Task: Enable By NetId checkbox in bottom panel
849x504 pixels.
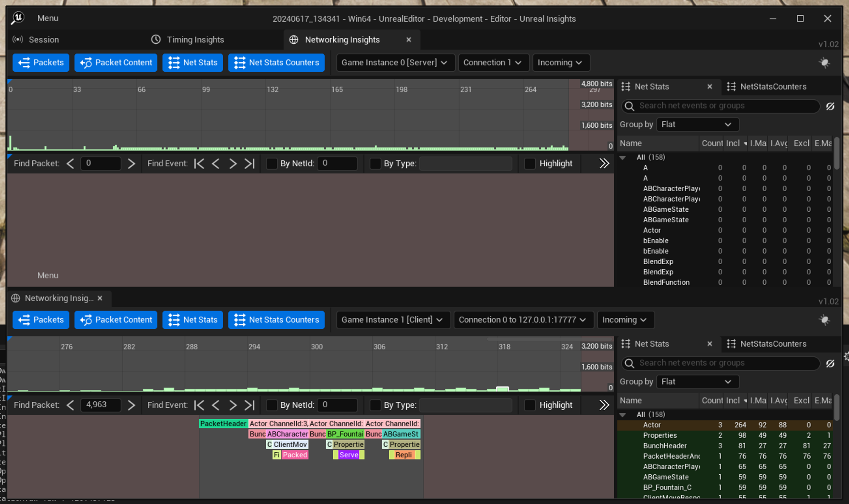Action: (x=272, y=405)
